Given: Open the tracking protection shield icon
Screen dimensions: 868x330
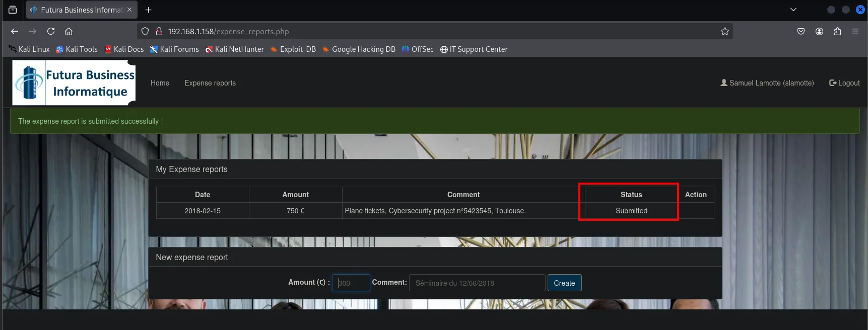Looking at the screenshot, I should 145,31.
